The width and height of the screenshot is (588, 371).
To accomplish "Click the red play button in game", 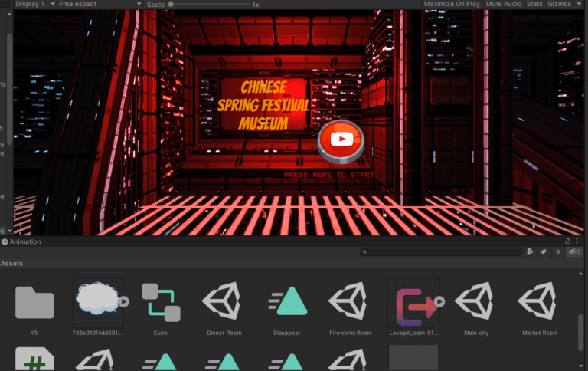I will coord(341,141).
